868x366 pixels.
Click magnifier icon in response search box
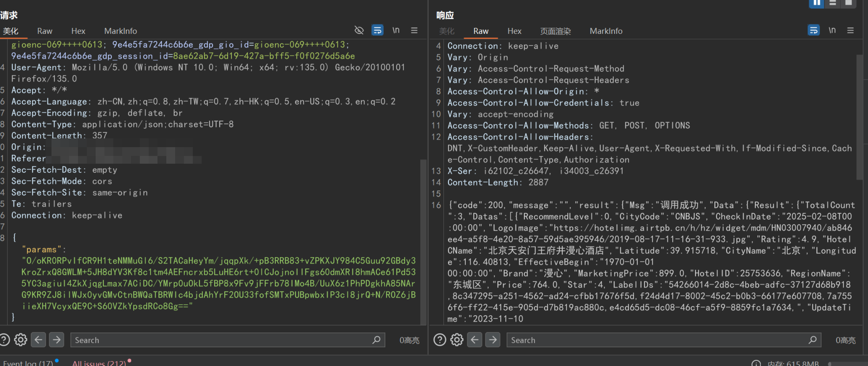tap(812, 340)
